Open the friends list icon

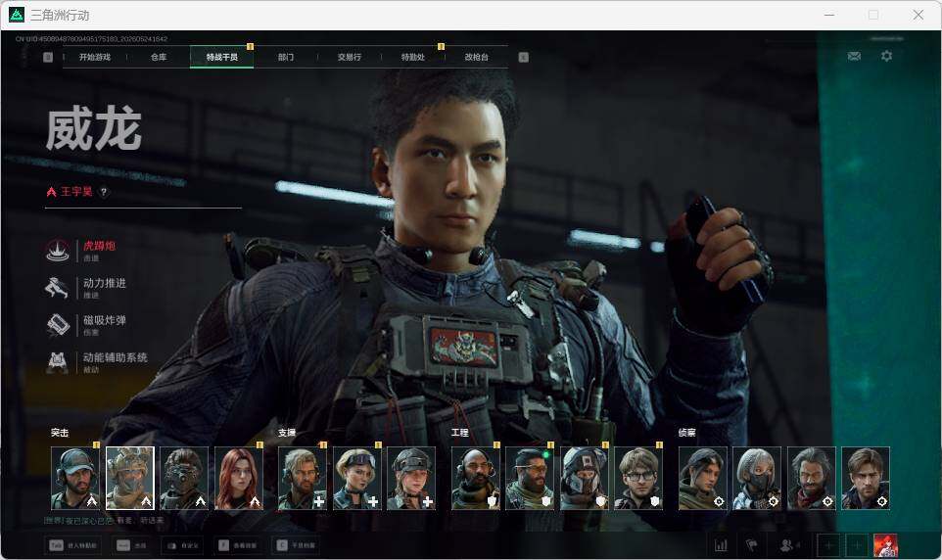coord(787,545)
